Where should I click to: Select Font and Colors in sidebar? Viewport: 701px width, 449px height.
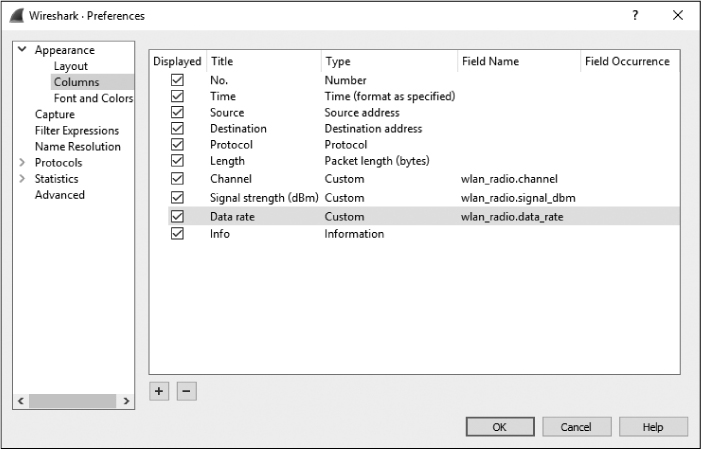[x=93, y=98]
